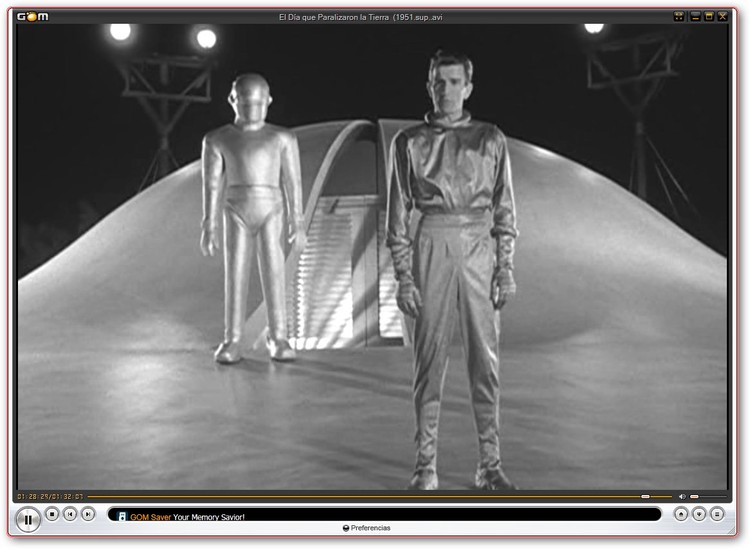This screenshot has width=750, height=549.
Task: Minimize the GOM Player window
Action: pyautogui.click(x=695, y=17)
